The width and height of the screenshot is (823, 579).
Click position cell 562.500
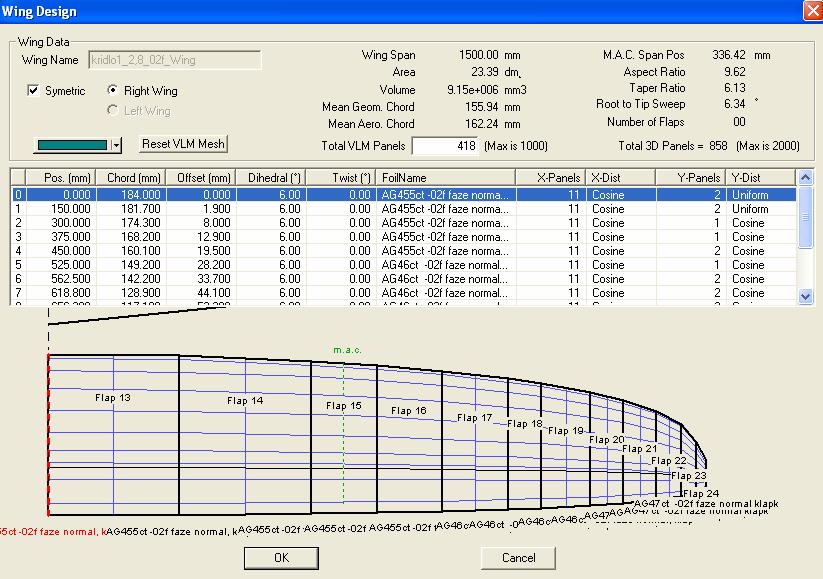coord(61,279)
